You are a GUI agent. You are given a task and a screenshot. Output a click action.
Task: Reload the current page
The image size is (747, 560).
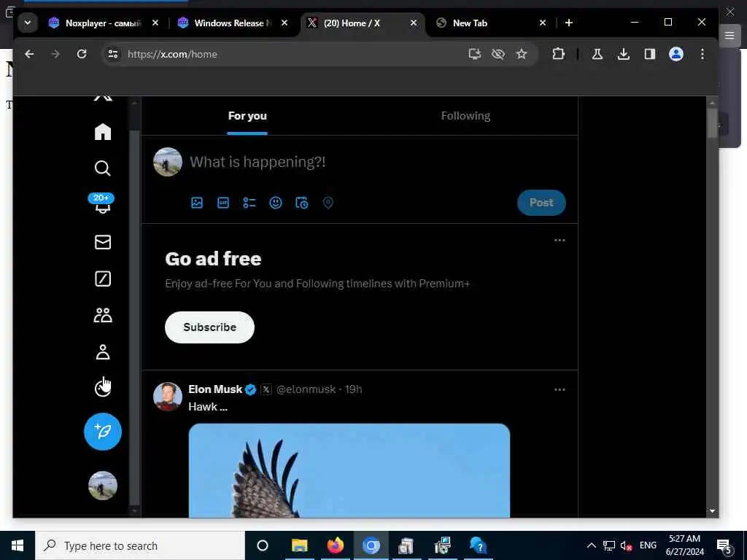[82, 54]
